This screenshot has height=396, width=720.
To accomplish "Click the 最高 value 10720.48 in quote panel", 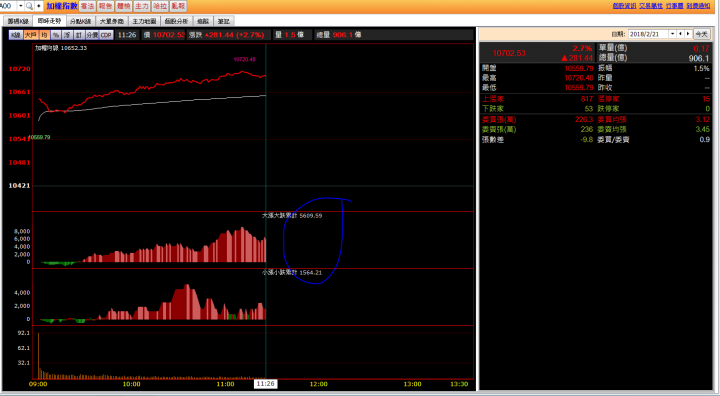I will click(x=579, y=78).
